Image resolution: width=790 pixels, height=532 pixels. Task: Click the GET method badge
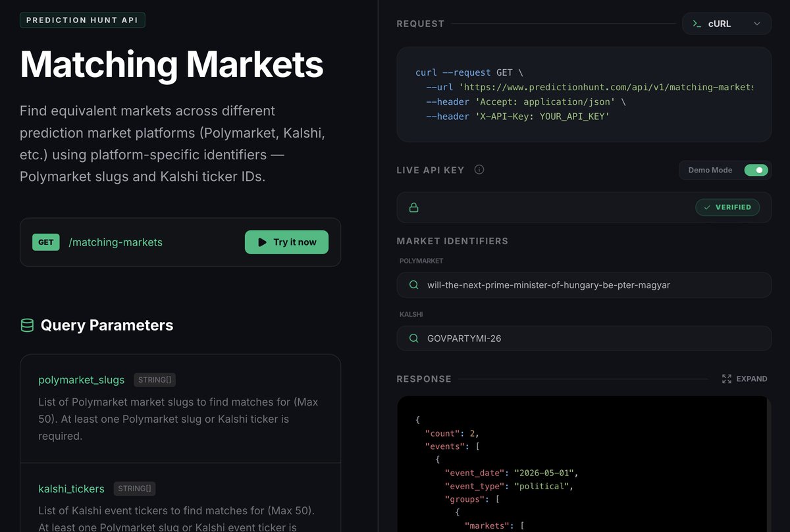(46, 242)
